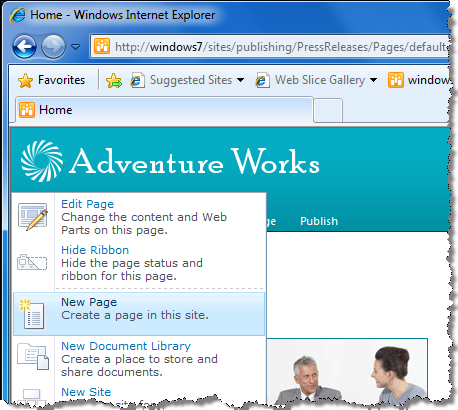Click the windows7 favorites bar shortcut
The height and width of the screenshot is (410, 458).
coord(419,80)
